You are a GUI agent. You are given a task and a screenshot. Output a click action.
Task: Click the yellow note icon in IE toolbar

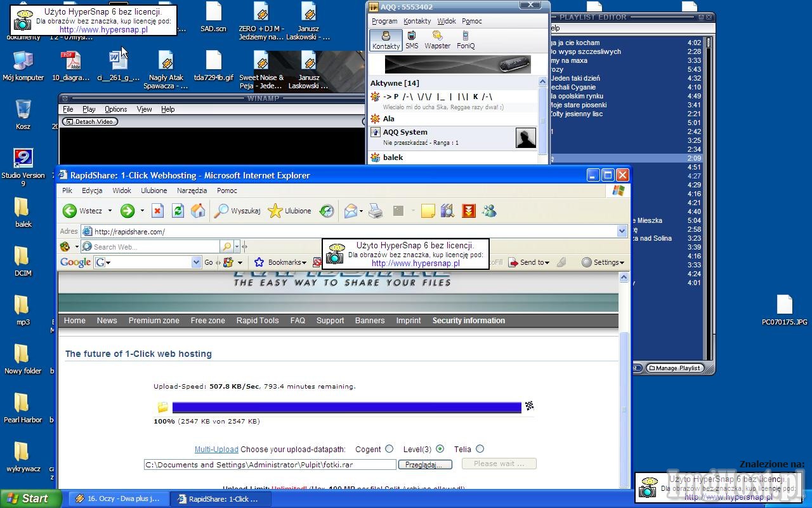click(x=428, y=211)
